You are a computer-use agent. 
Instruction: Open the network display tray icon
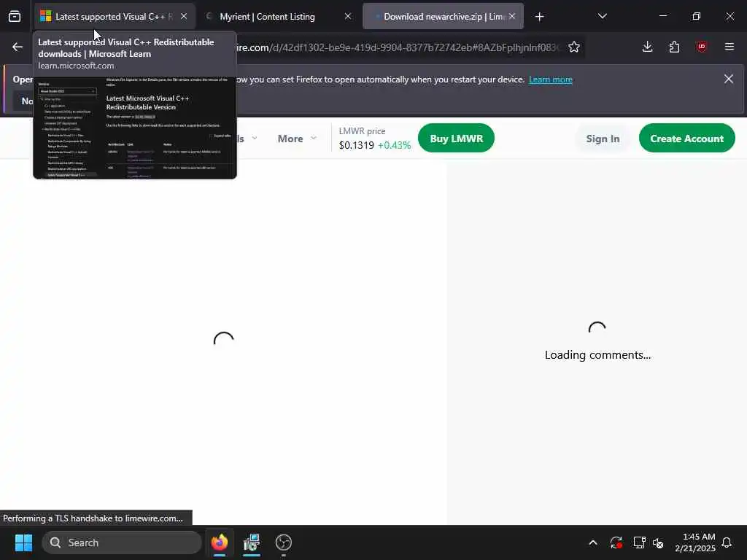click(639, 542)
